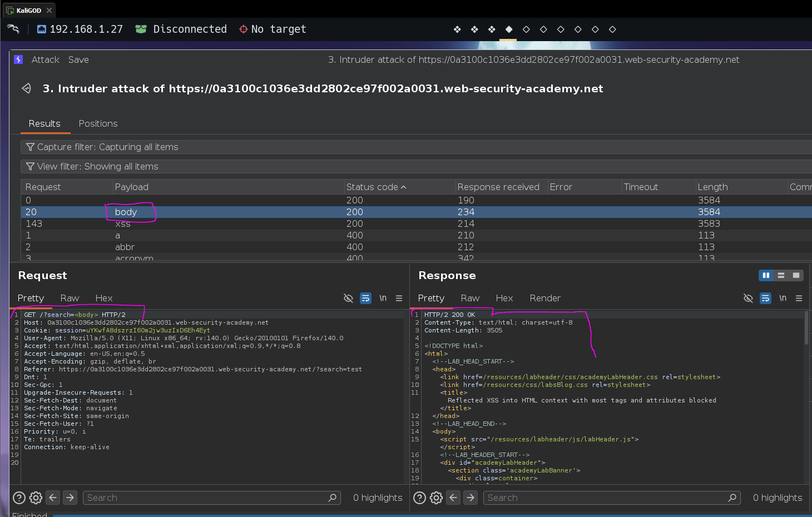Click the Response panel Search field
The image size is (812, 517).
612,498
